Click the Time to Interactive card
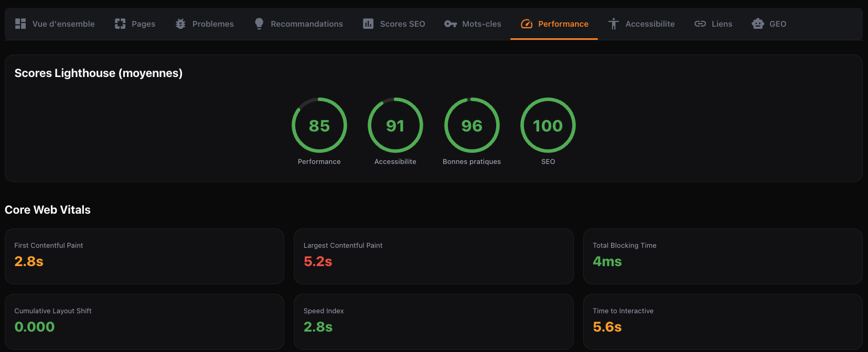 point(722,322)
